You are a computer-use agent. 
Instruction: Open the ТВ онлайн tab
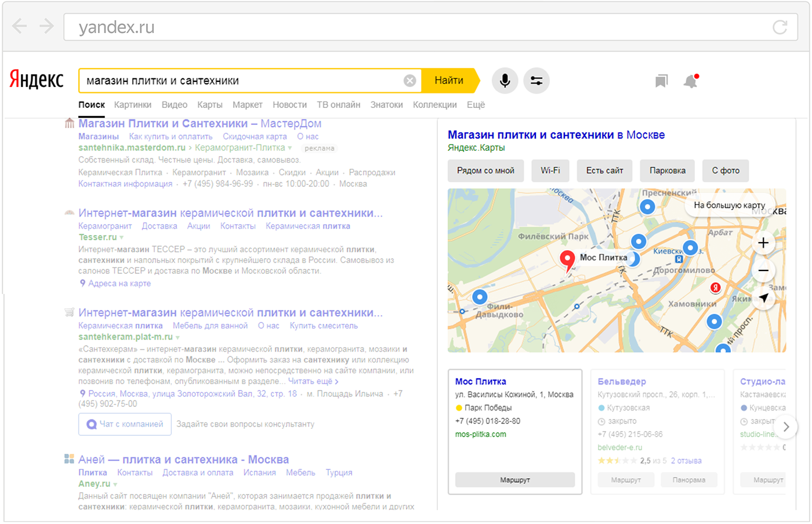click(339, 105)
